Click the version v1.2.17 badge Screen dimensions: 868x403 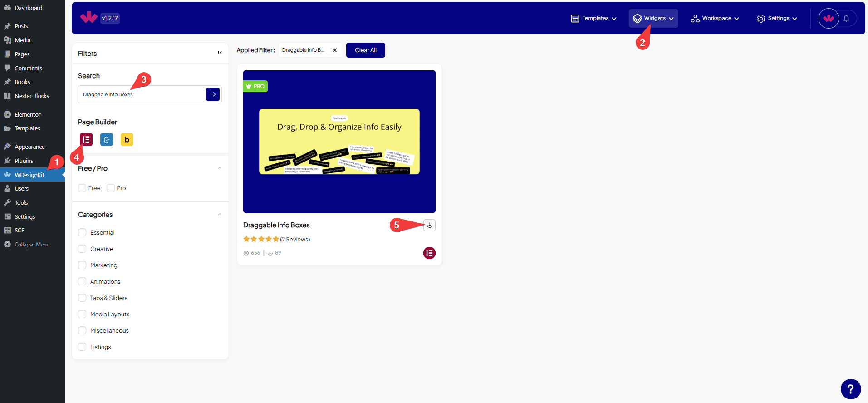(x=110, y=18)
